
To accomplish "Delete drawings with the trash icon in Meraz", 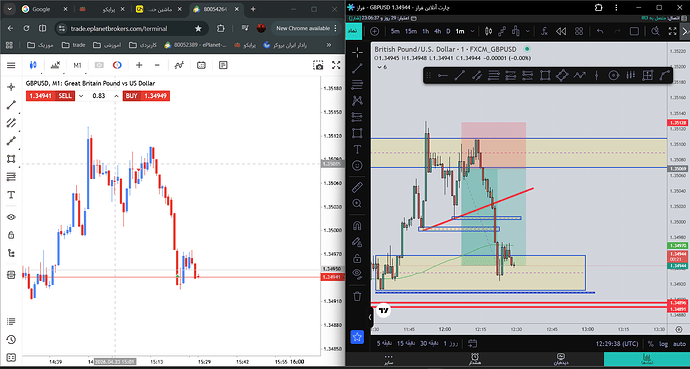I will point(357,296).
